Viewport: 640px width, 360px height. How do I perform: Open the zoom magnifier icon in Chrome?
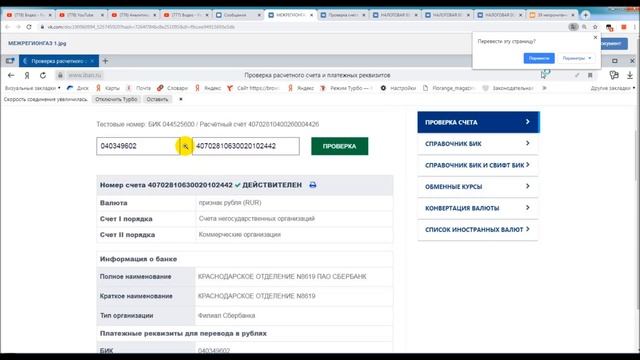[584, 27]
